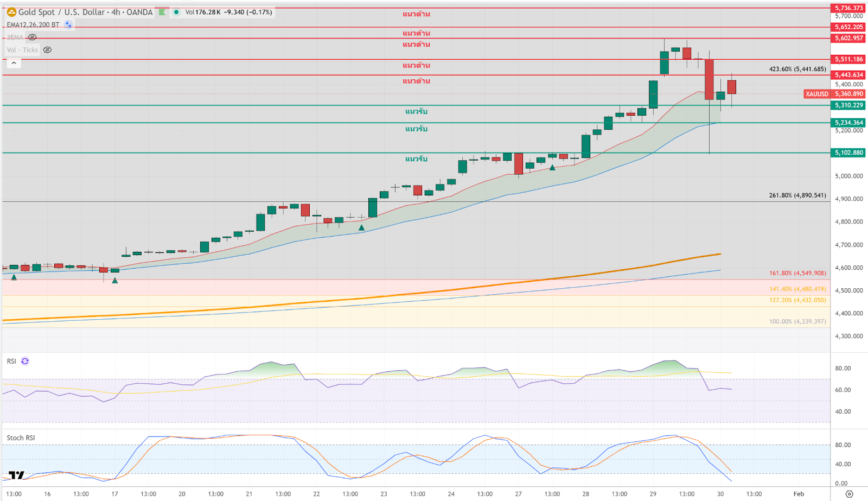
Task: Click the gold bars symbol logo
Action: click(x=11, y=12)
